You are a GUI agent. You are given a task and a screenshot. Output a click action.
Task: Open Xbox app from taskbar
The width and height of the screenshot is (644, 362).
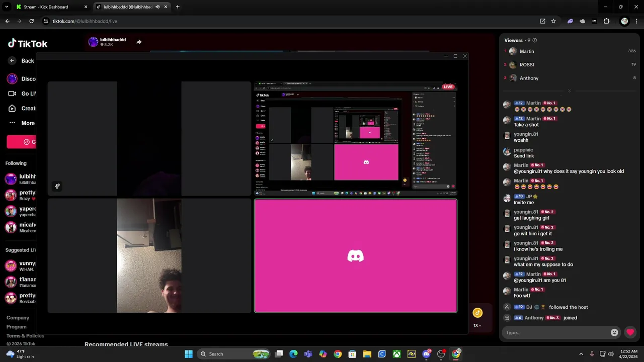397,354
